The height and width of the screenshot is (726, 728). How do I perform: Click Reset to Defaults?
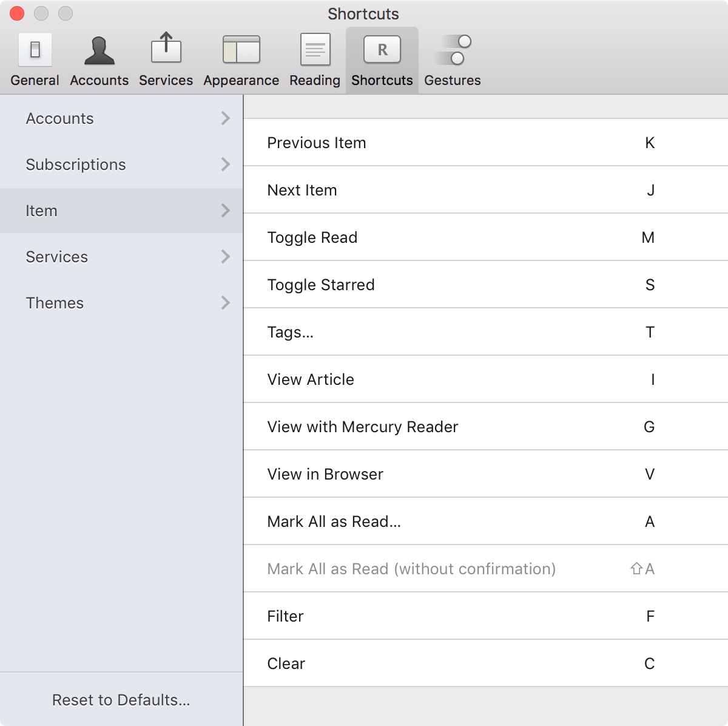tap(121, 700)
